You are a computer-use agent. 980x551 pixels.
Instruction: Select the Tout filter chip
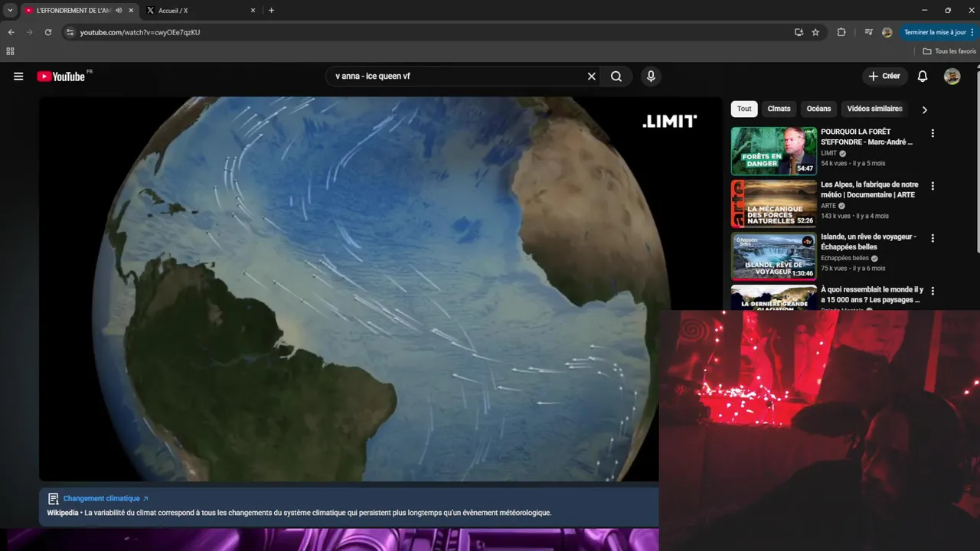[x=744, y=109]
